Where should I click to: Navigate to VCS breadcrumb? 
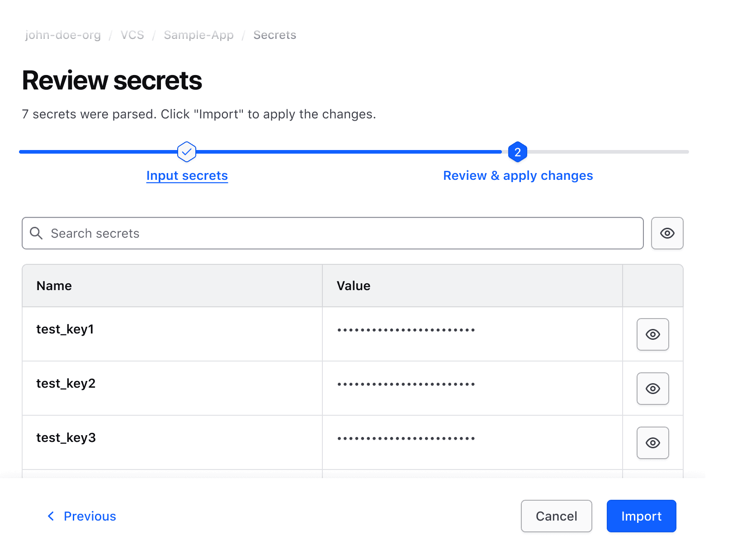coord(132,35)
